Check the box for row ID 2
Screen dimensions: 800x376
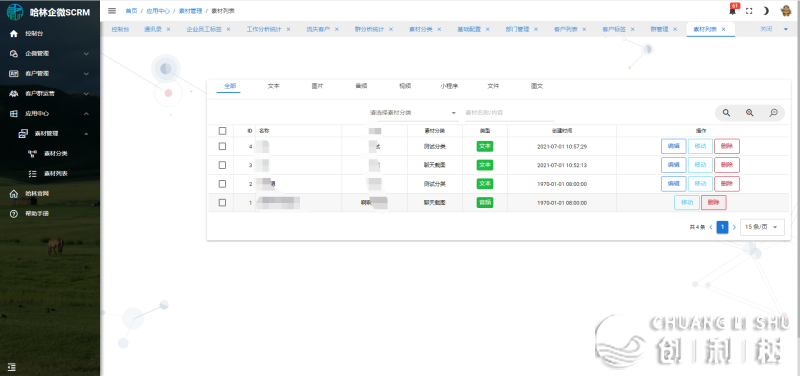[x=222, y=184]
